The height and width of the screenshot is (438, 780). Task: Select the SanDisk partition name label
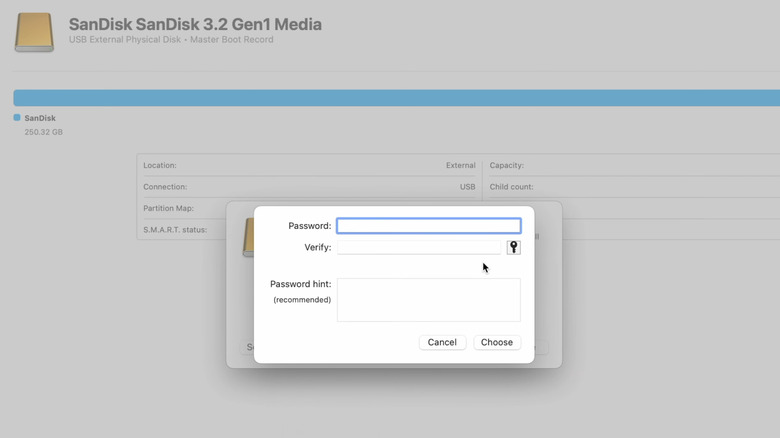pos(40,118)
